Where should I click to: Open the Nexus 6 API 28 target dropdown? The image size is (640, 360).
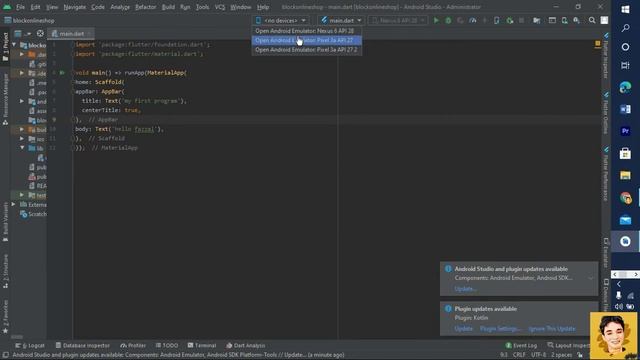(x=398, y=20)
